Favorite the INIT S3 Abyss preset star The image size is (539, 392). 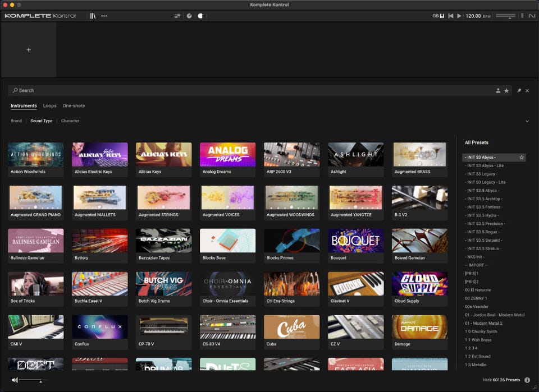521,158
